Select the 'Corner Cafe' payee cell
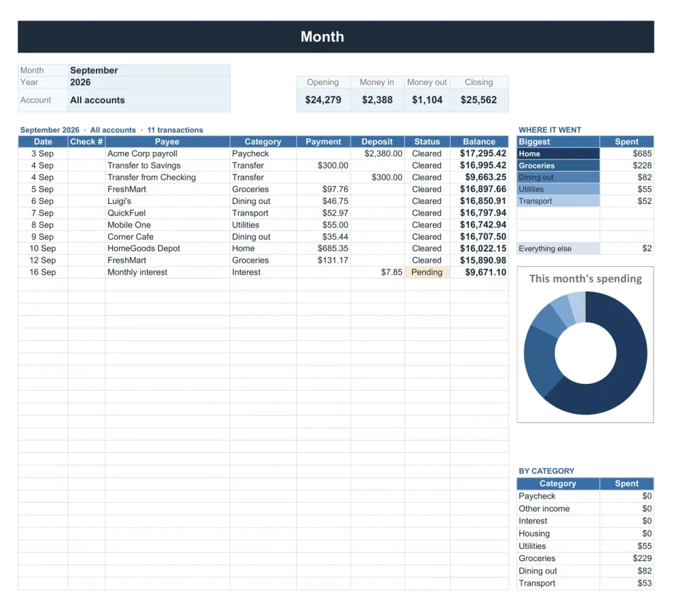 point(167,237)
